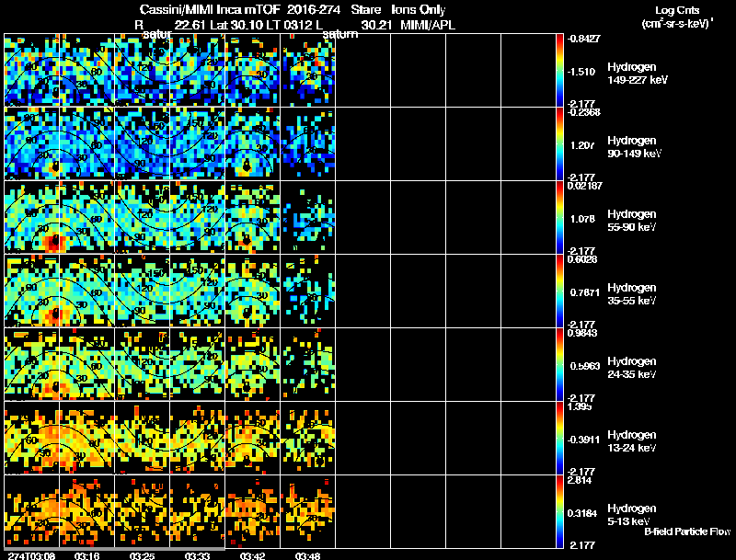Click the '03:16' time label

(x=86, y=555)
